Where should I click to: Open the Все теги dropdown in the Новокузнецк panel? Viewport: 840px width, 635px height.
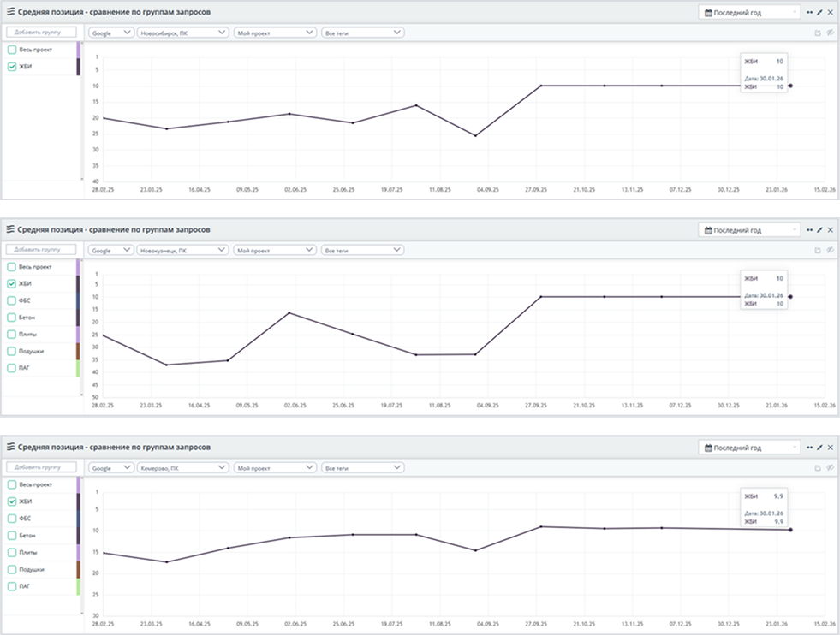click(x=362, y=250)
